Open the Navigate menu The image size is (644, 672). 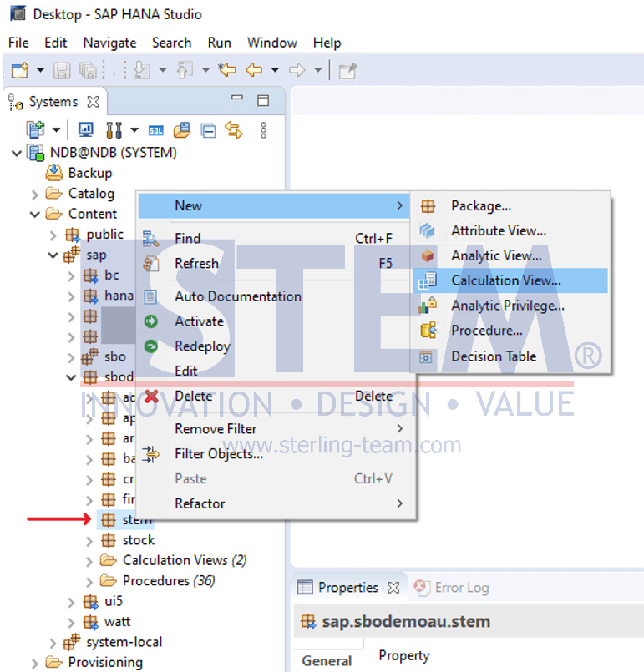tap(109, 43)
